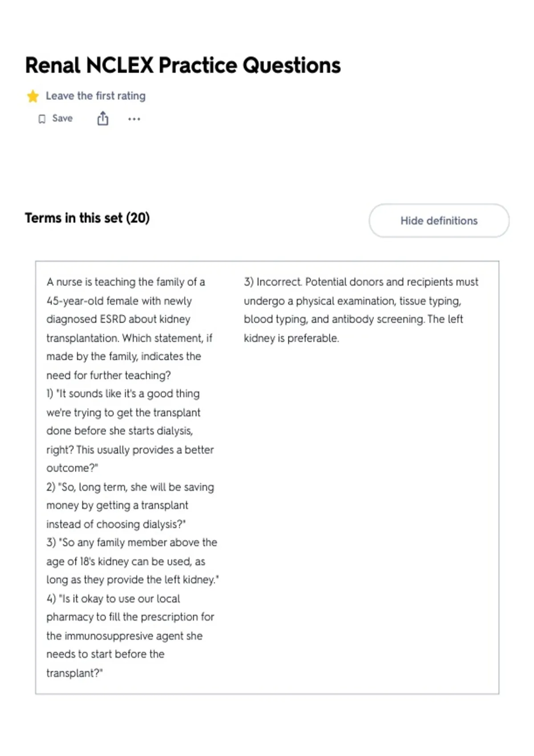534x756 pixels.
Task: Click the "Terms in this set (20)" heading
Action: click(87, 218)
